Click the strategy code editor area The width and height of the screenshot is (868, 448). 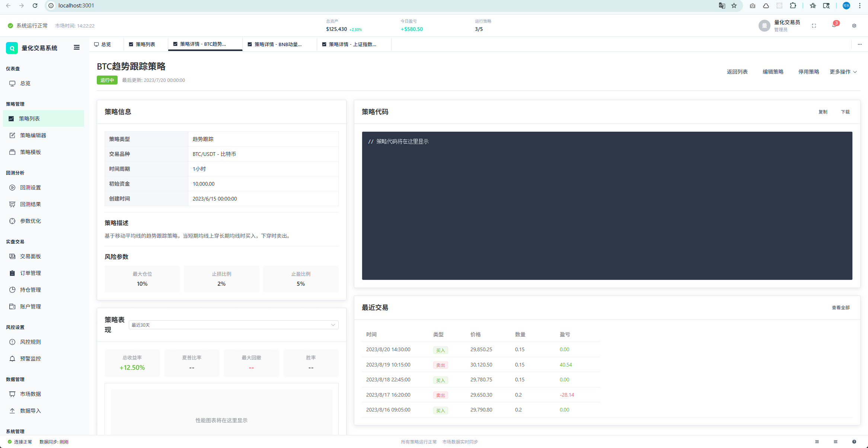(607, 206)
